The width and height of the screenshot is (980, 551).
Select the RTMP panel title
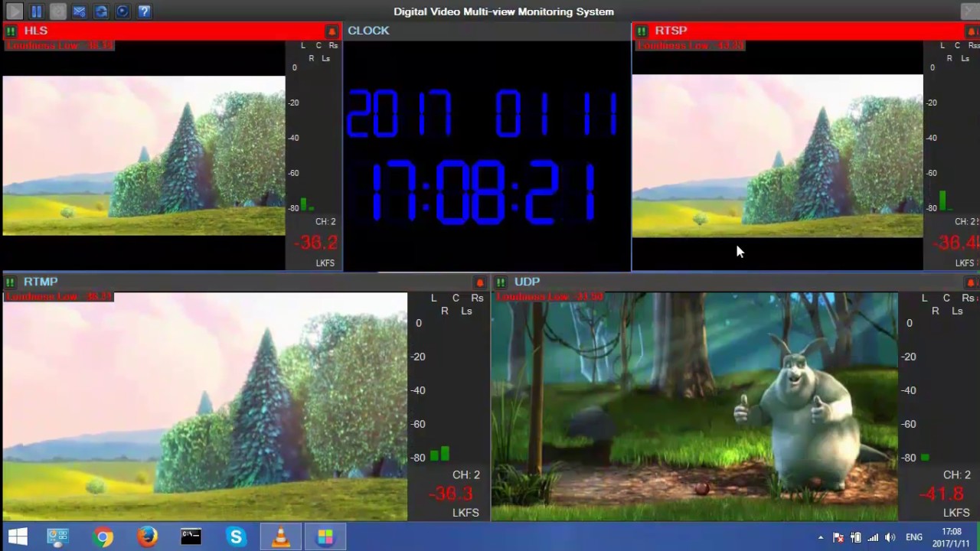pyautogui.click(x=41, y=282)
